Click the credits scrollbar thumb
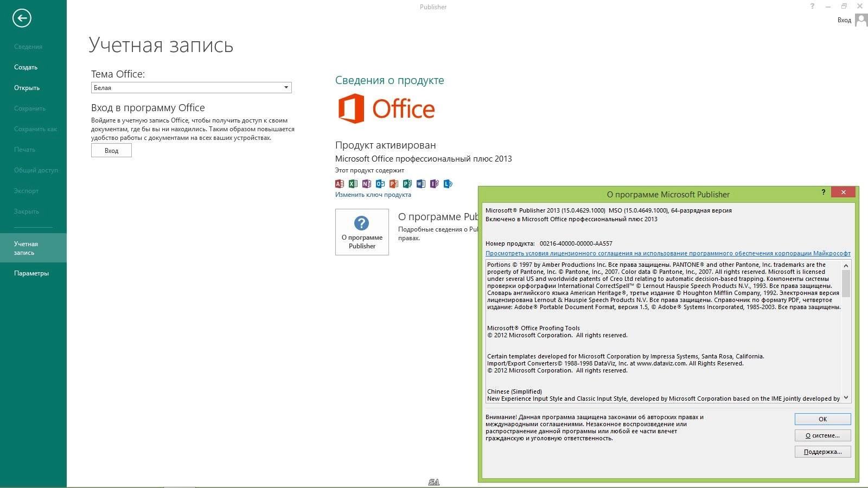868x488 pixels. (846, 283)
